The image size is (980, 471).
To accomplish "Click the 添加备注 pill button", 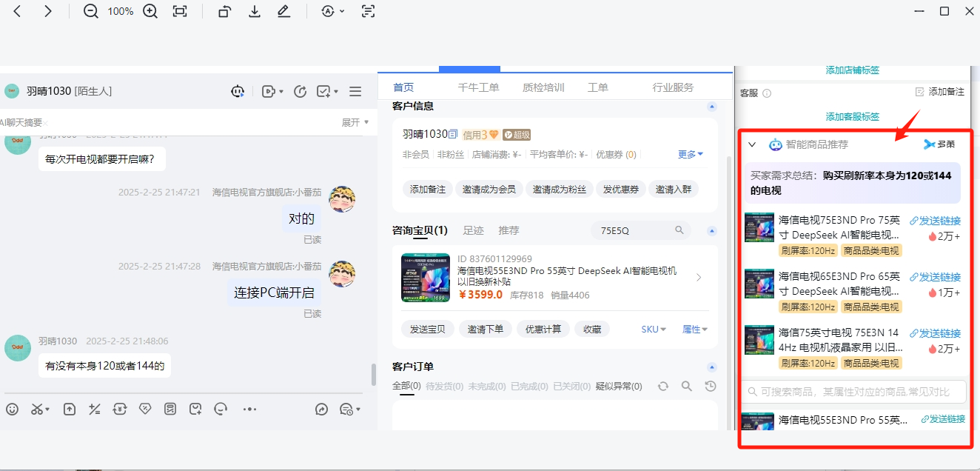I will [x=428, y=189].
